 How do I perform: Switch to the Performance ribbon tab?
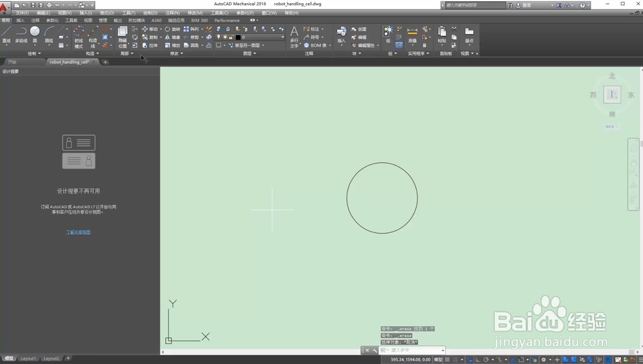227,20
